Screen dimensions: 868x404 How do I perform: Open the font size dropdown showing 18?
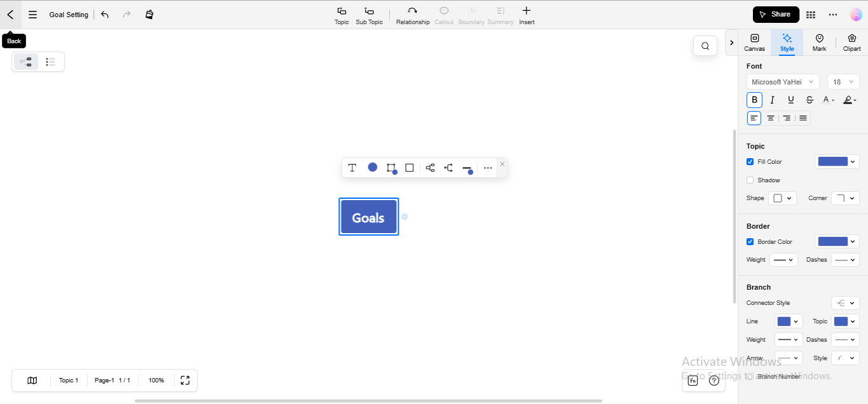point(843,81)
